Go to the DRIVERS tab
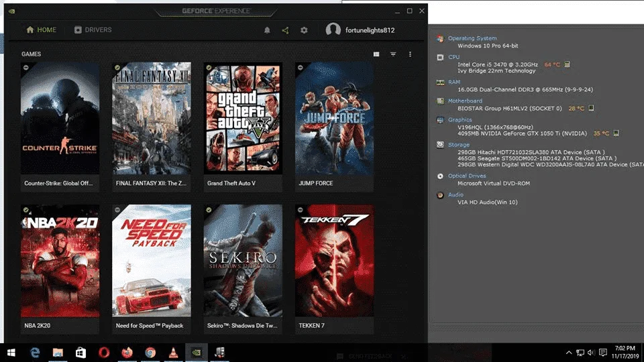The width and height of the screenshot is (644, 362). click(93, 30)
